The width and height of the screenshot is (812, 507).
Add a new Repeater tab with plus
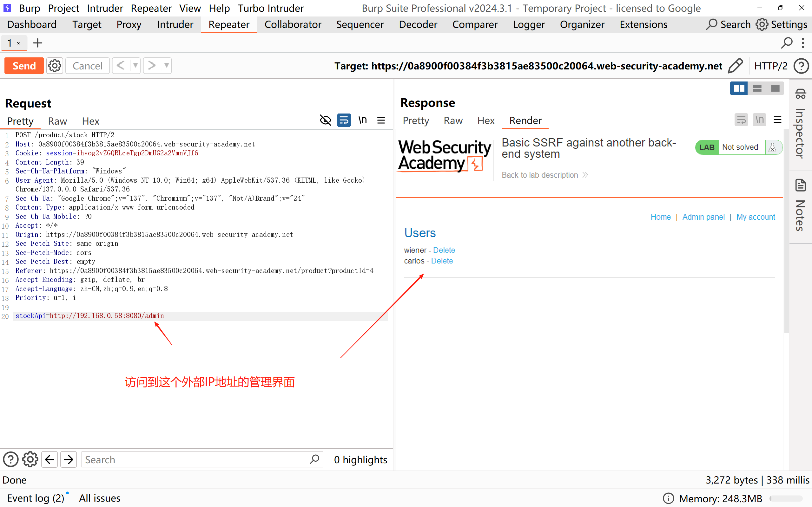(x=37, y=43)
